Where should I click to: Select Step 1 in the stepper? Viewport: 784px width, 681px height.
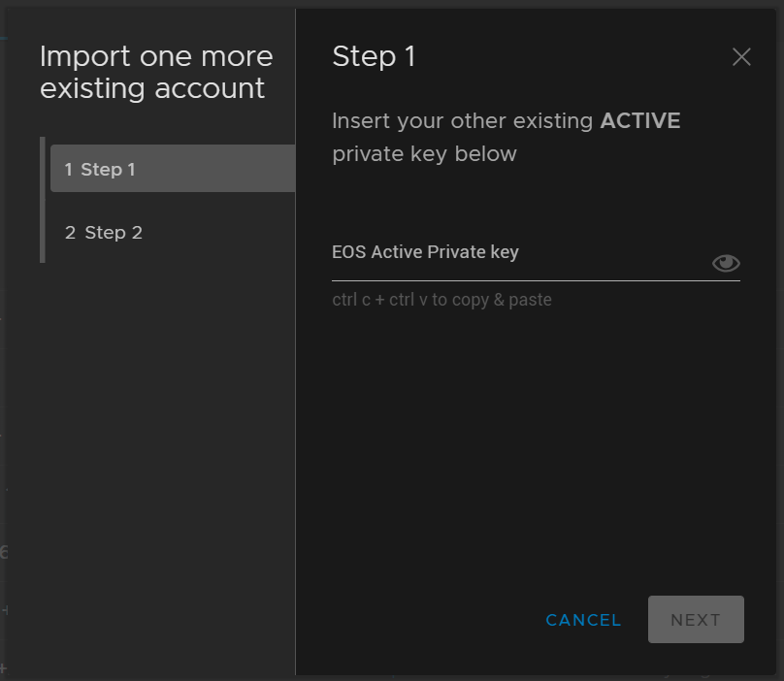pos(173,170)
